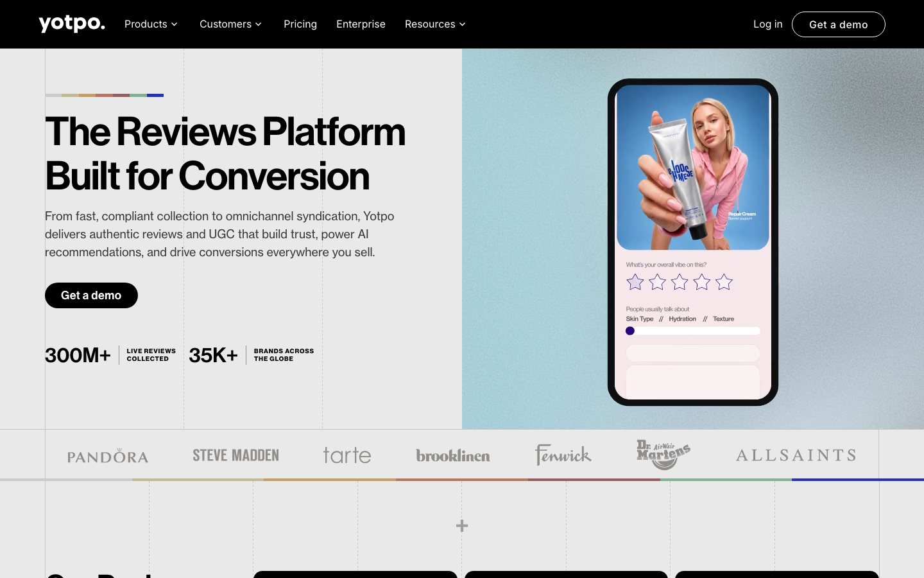Click the 300M+ statistic
This screenshot has height=578, width=924.
(x=78, y=355)
